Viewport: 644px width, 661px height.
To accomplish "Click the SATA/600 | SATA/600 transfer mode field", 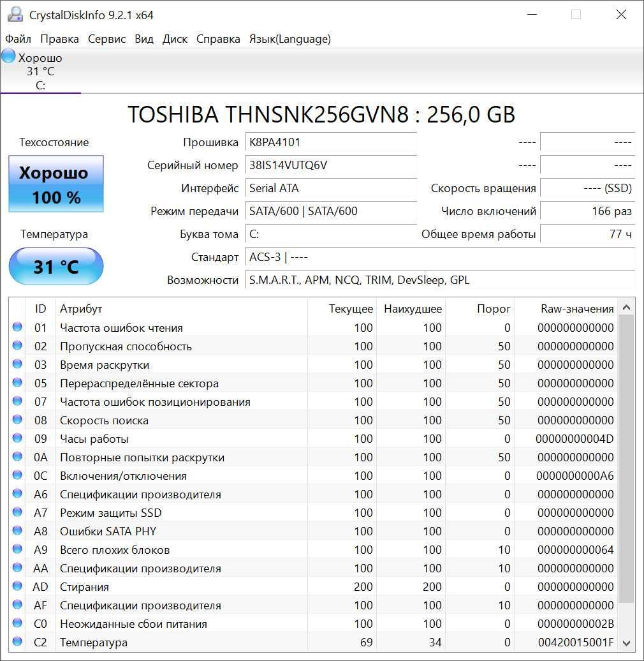I will tap(331, 211).
